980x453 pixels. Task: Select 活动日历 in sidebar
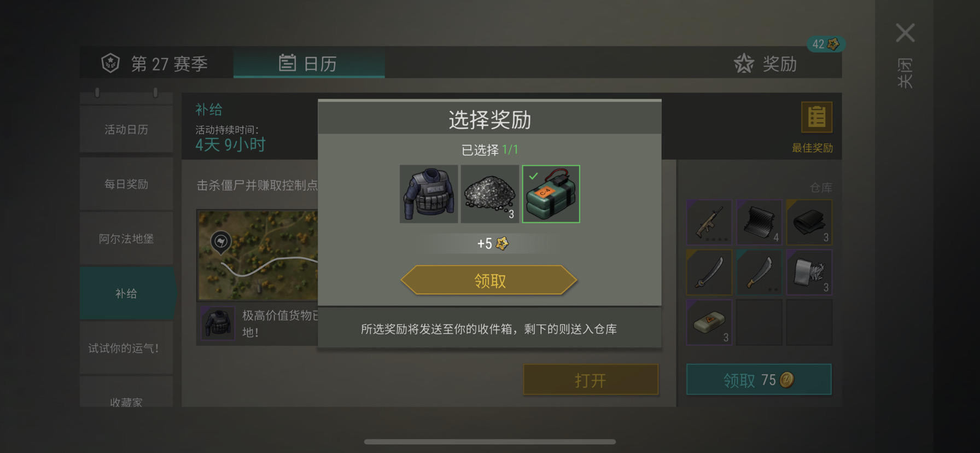126,130
